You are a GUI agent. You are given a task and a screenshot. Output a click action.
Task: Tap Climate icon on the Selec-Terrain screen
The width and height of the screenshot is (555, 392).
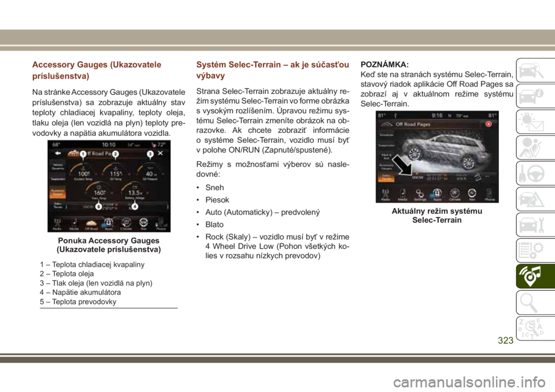[455, 195]
